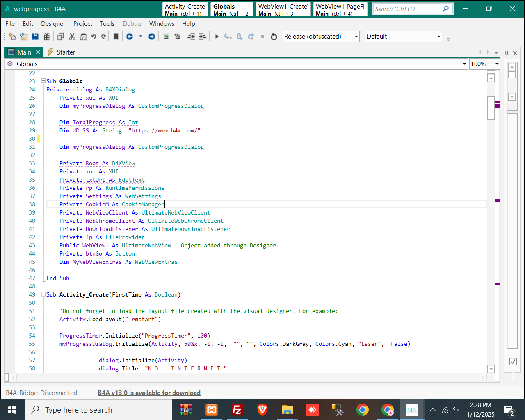Click the editor vertical scrollbar thumb
The height and width of the screenshot is (420, 525).
pos(491,107)
